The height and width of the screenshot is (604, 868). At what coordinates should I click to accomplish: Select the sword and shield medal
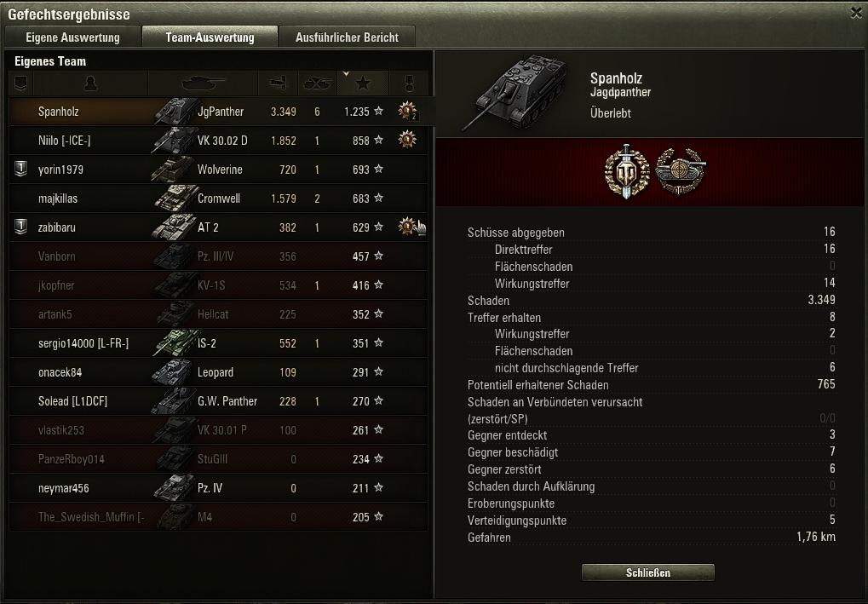pos(627,171)
